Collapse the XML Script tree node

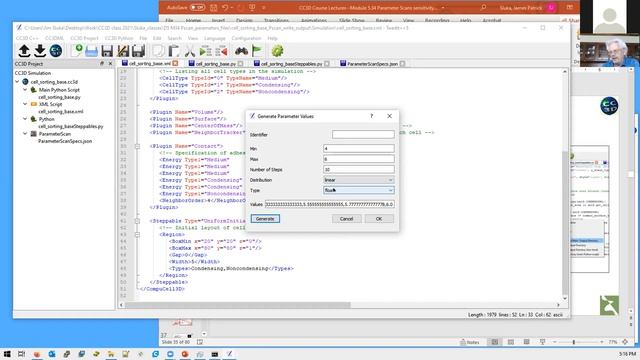point(25,104)
